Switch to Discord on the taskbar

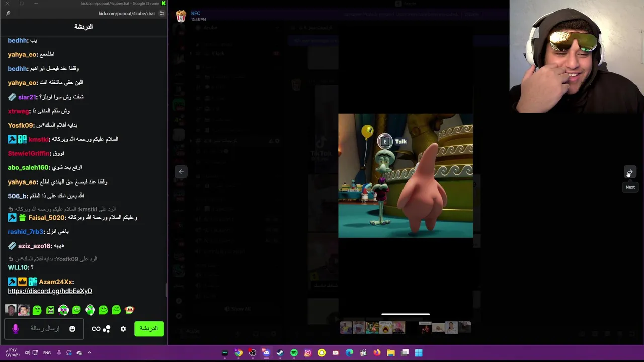(x=266, y=353)
